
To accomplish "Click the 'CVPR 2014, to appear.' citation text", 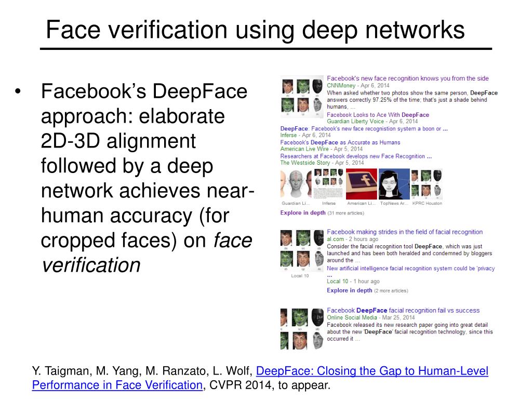I will [270, 385].
